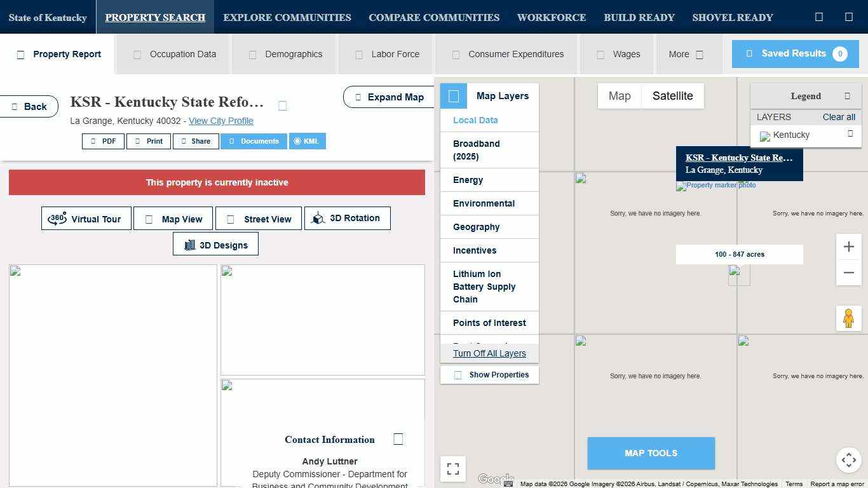Expand the Environmental layer group
The width and height of the screenshot is (868, 488).
484,203
